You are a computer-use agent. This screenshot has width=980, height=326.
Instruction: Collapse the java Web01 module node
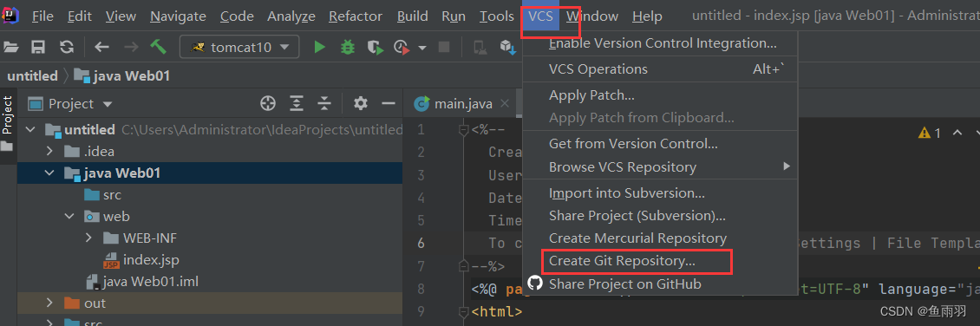point(50,173)
